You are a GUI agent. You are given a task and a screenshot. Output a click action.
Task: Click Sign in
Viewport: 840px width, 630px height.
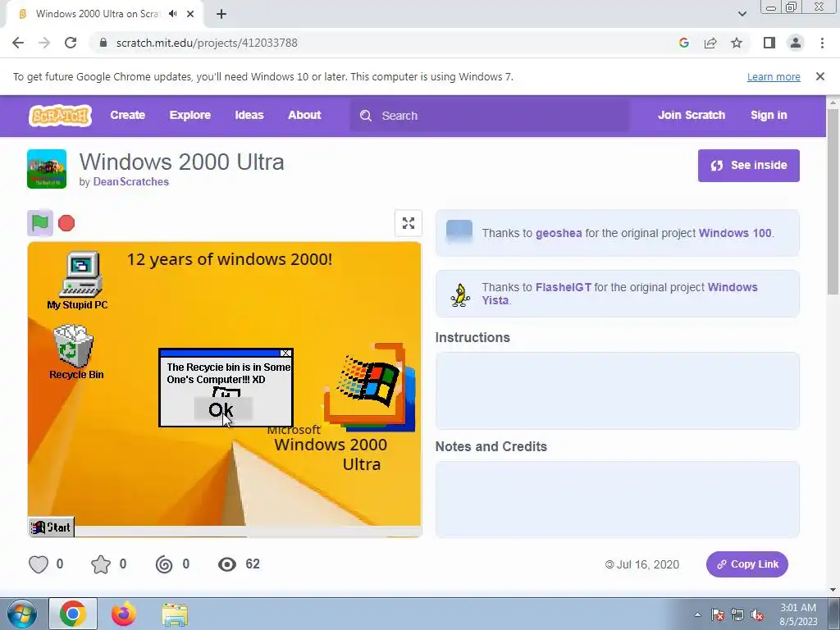tap(769, 115)
